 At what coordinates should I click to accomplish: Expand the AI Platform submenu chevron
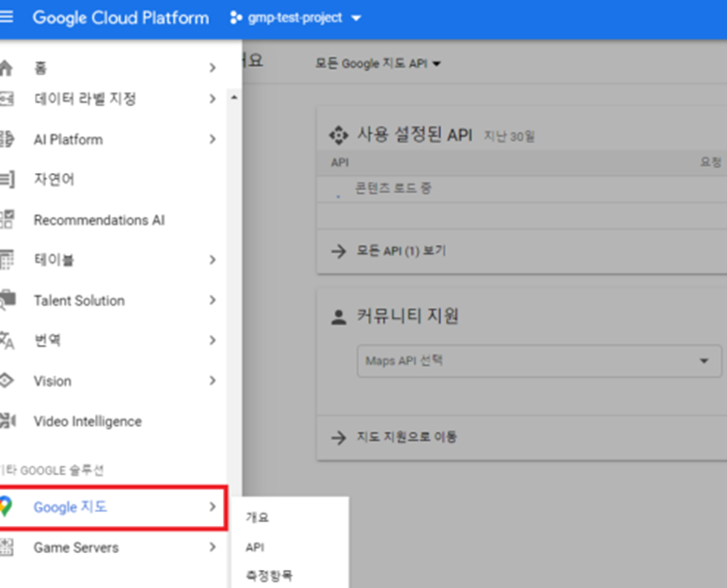tap(213, 139)
